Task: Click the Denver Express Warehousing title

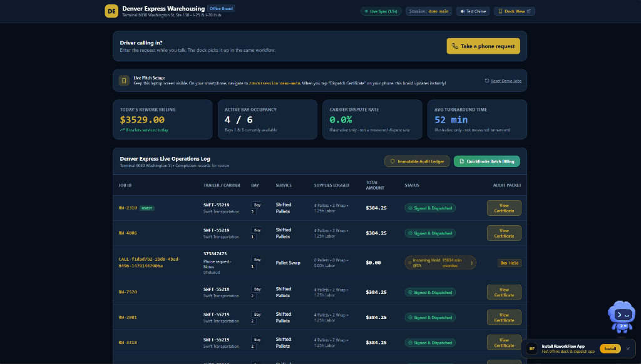Action: tap(163, 8)
